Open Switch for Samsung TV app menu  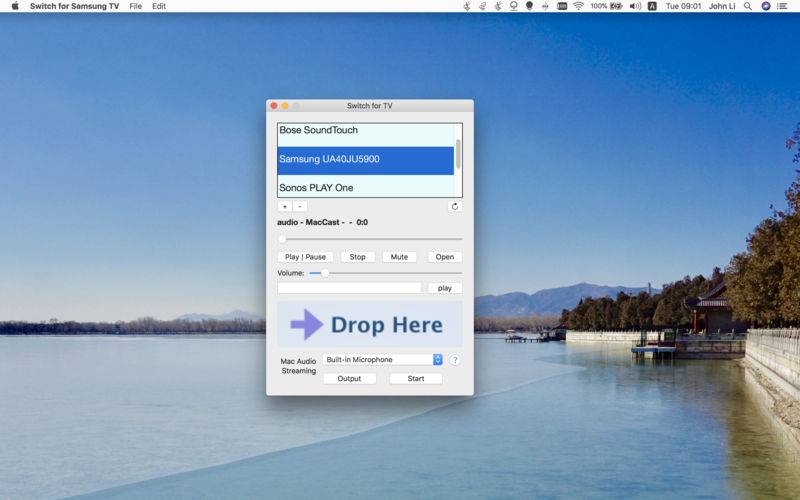point(74,6)
